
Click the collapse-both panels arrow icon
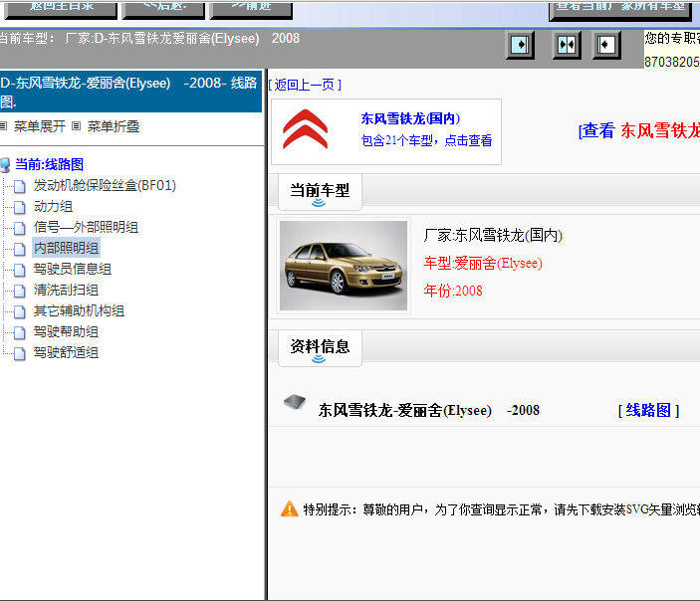567,45
